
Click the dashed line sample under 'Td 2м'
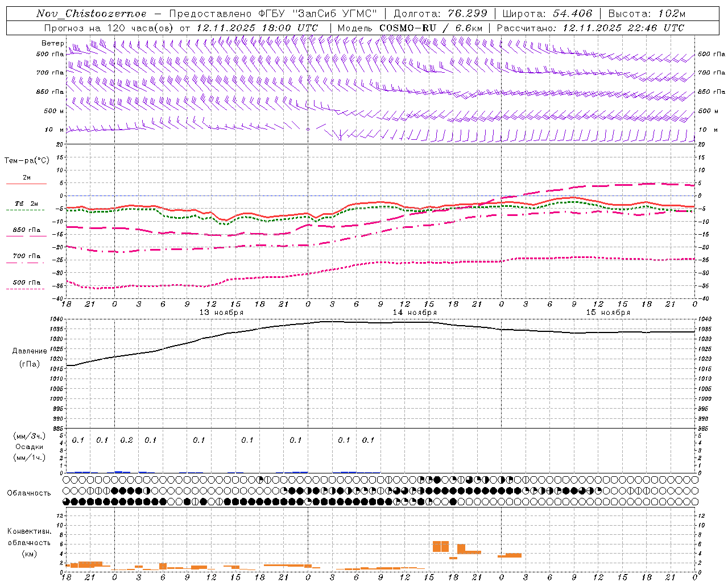25,210
